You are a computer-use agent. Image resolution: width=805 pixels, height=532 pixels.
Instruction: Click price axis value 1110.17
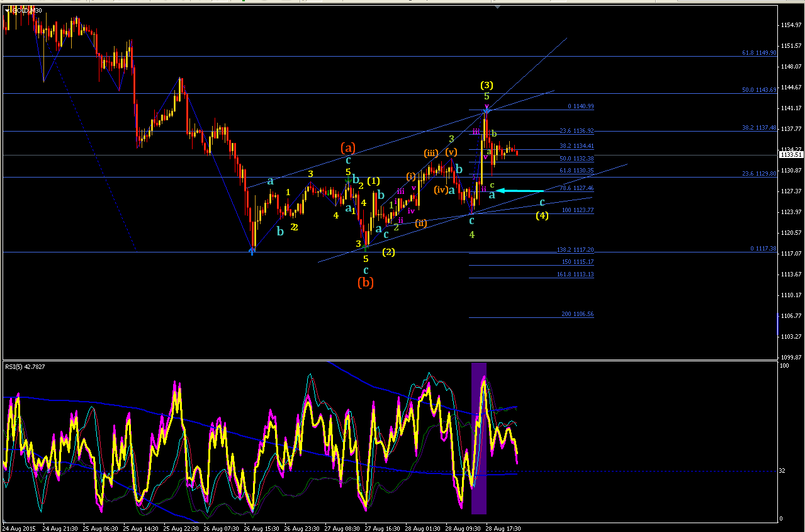pyautogui.click(x=791, y=295)
